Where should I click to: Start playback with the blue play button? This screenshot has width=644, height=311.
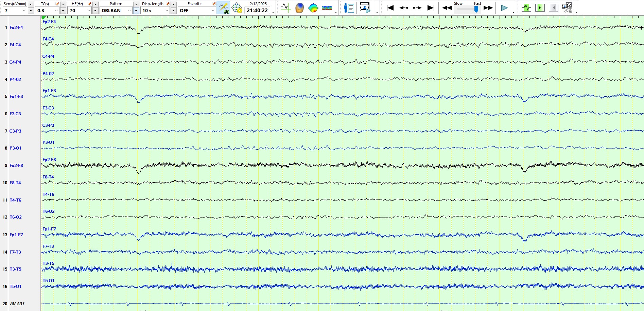click(x=504, y=8)
